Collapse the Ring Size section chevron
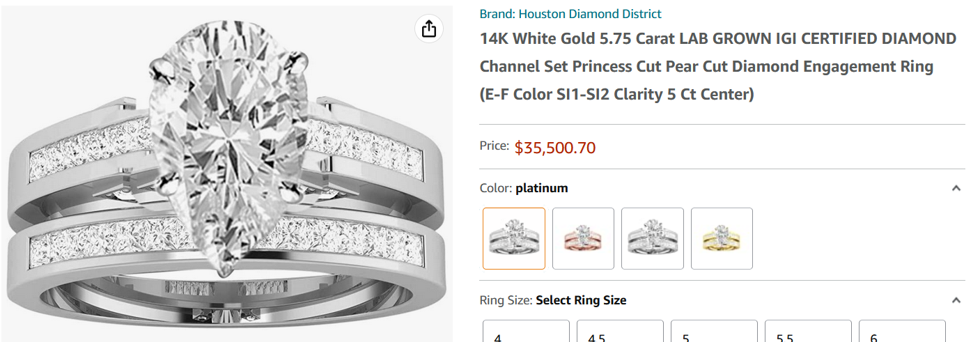Viewport: 980px width, 342px height. click(x=956, y=300)
